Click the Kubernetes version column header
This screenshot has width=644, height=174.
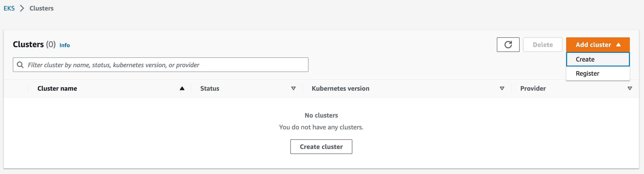tap(340, 88)
